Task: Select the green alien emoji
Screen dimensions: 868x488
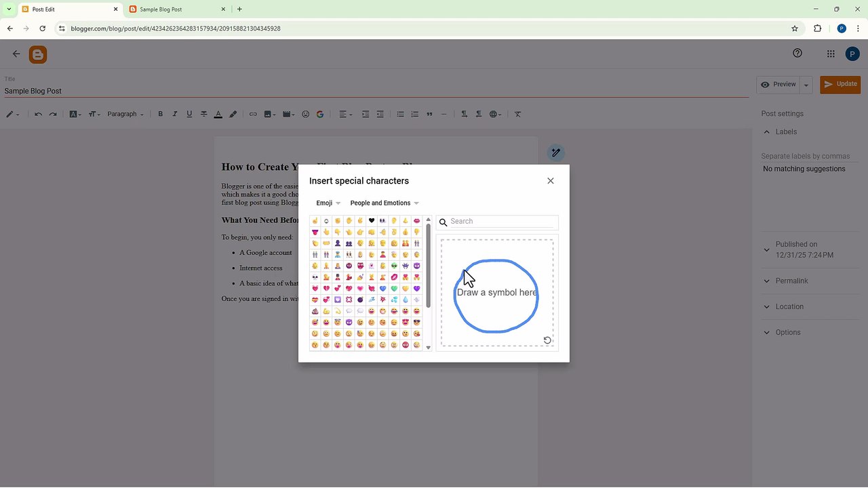Action: pos(394,266)
